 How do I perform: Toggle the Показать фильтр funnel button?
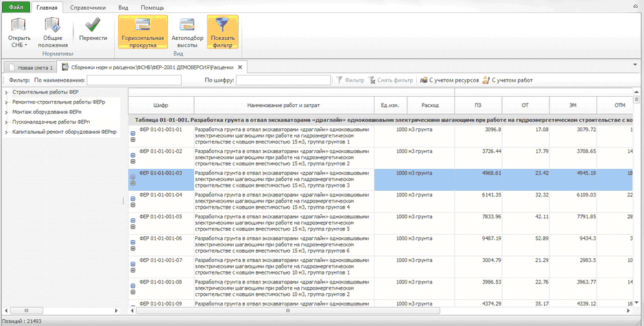coord(223,33)
